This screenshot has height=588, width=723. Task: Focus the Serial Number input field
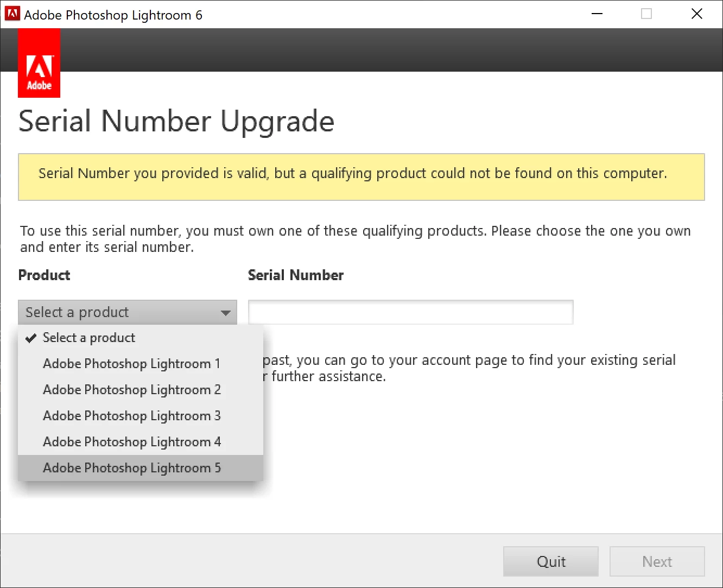point(410,312)
